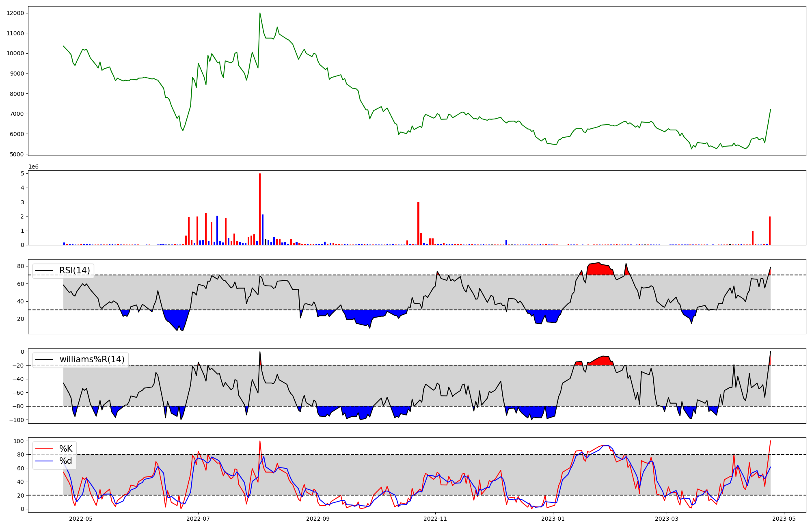Click the RSI(14) legend label

(x=75, y=270)
